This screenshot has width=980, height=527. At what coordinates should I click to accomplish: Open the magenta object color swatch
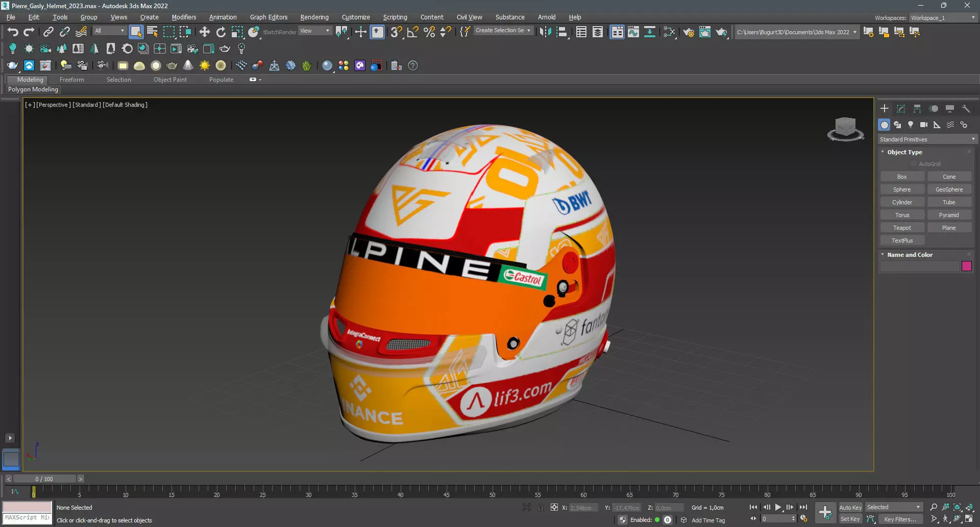click(x=967, y=266)
